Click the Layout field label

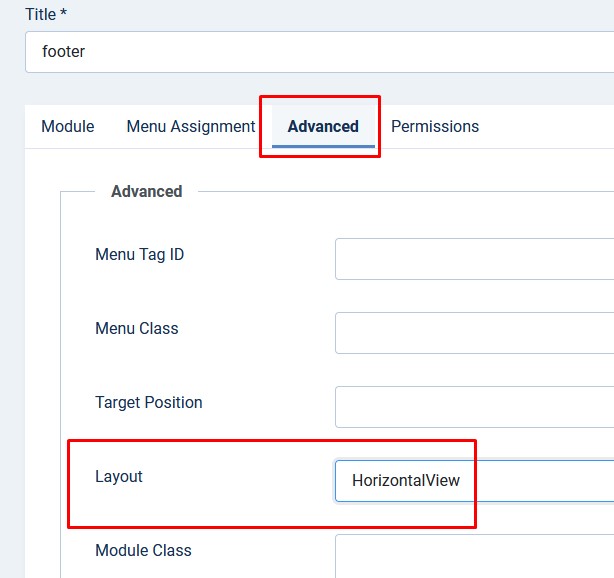click(x=119, y=477)
